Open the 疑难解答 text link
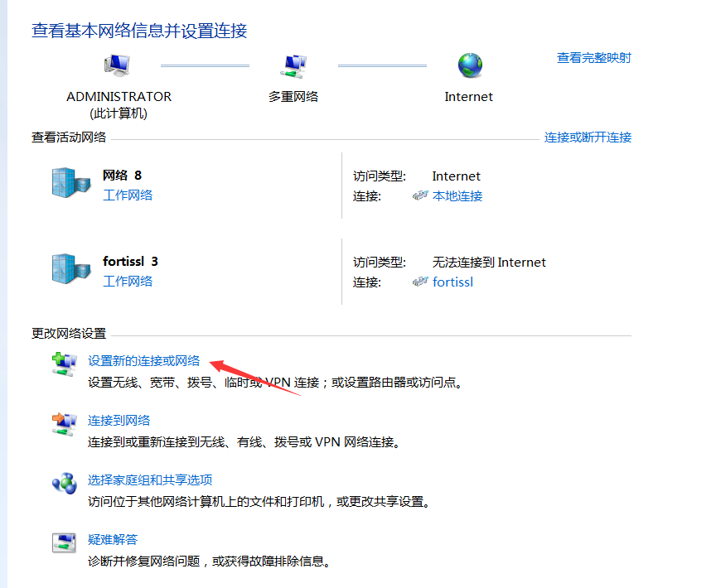The width and height of the screenshot is (716, 588). [113, 540]
